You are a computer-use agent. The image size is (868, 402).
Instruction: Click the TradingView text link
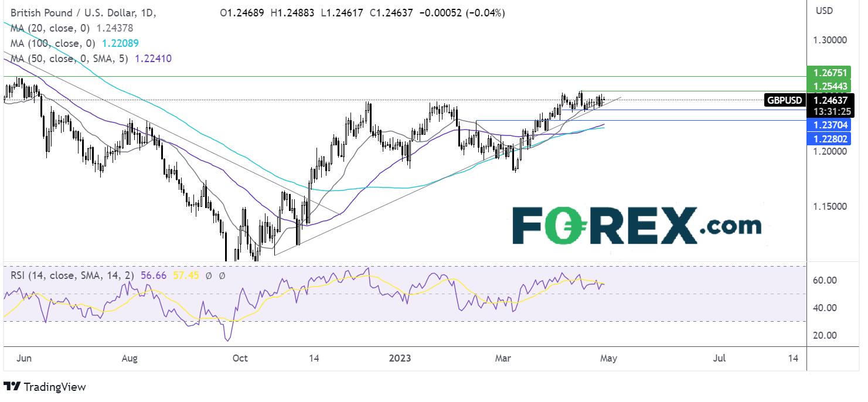(54, 387)
